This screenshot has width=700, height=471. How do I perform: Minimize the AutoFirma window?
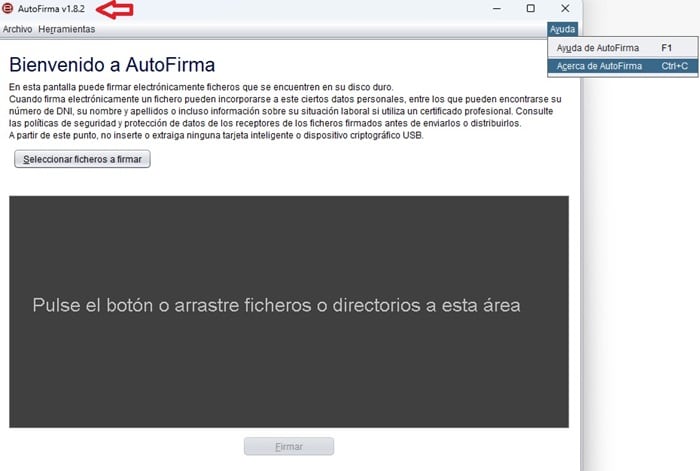click(496, 8)
